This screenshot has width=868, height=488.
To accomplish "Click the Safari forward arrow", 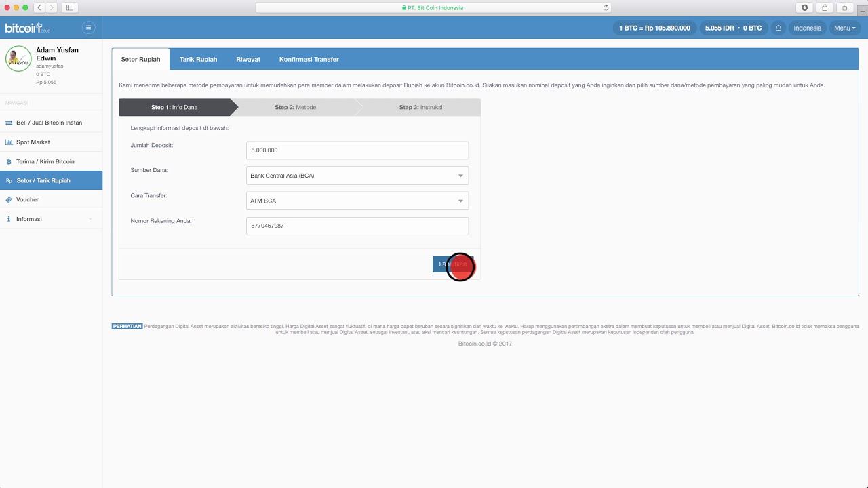I will click(x=52, y=7).
